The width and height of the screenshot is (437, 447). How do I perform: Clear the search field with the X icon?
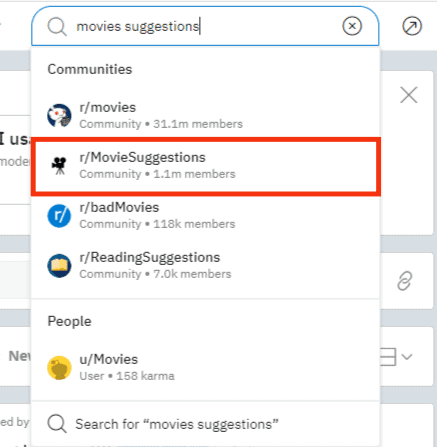pos(352,26)
